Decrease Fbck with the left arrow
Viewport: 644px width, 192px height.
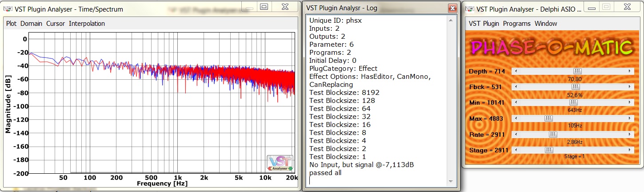(x=515, y=86)
